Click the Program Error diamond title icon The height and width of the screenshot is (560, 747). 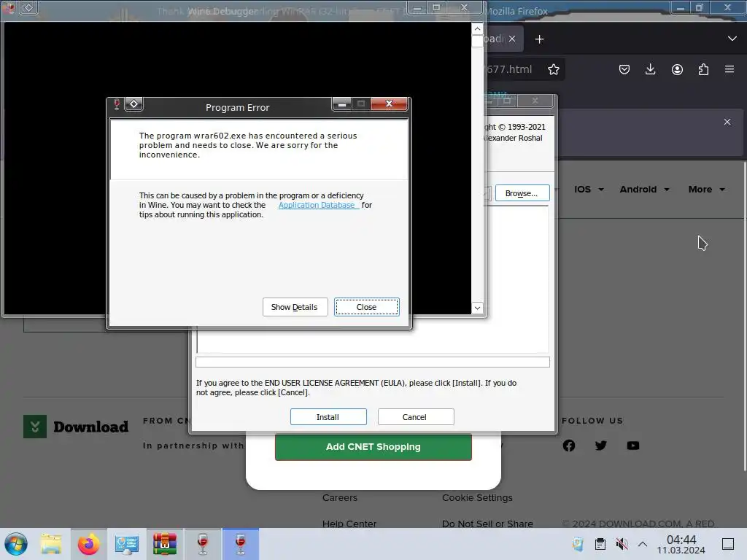pos(134,104)
